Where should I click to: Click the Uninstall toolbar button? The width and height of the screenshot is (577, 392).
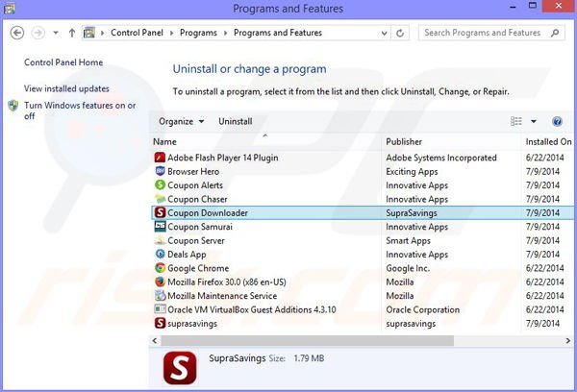pyautogui.click(x=236, y=121)
